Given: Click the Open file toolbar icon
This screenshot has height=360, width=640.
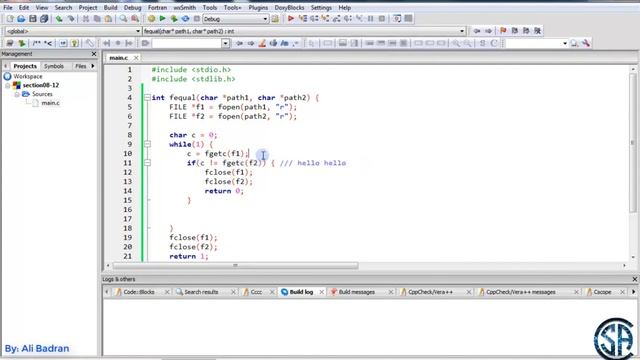Looking at the screenshot, I should point(21,19).
